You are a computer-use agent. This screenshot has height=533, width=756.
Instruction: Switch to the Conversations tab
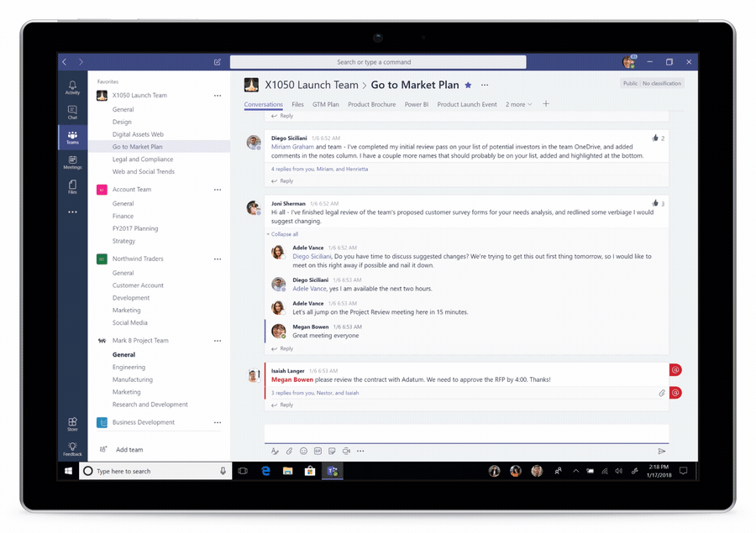263,104
